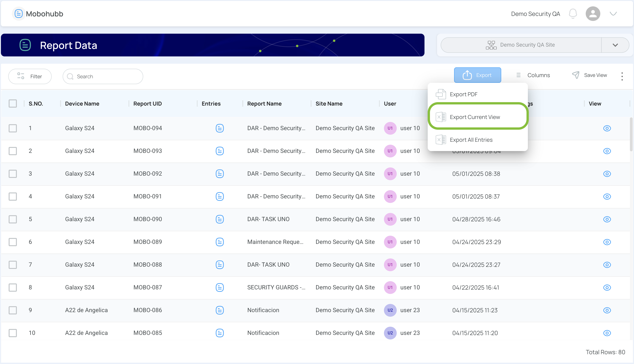Select the checkbox for MOBO-091 row

(x=13, y=197)
